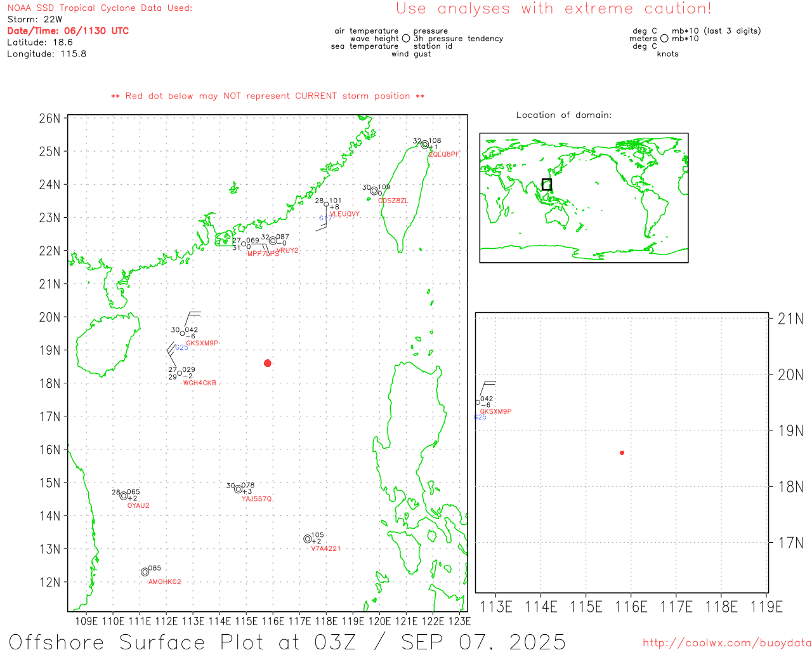
Task: Click the blue G25 gust label in the inset map
Action: [x=480, y=417]
